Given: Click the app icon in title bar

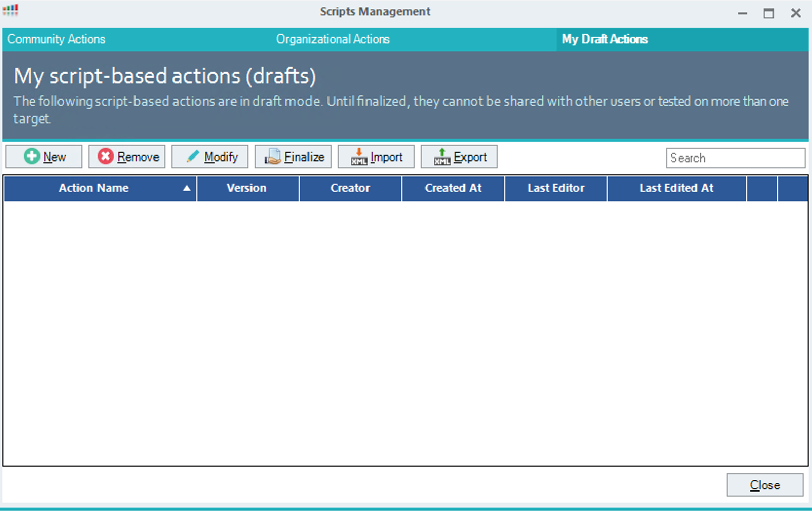Looking at the screenshot, I should (x=10, y=10).
